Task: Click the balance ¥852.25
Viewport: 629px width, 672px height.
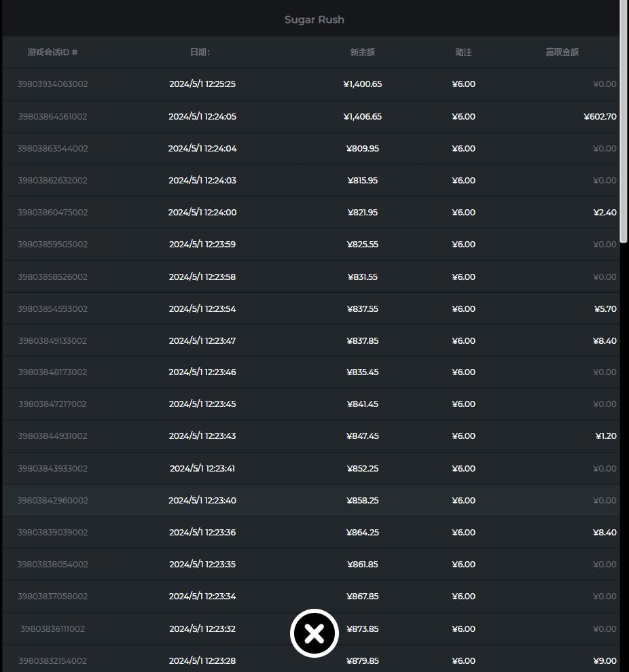Action: coord(363,468)
